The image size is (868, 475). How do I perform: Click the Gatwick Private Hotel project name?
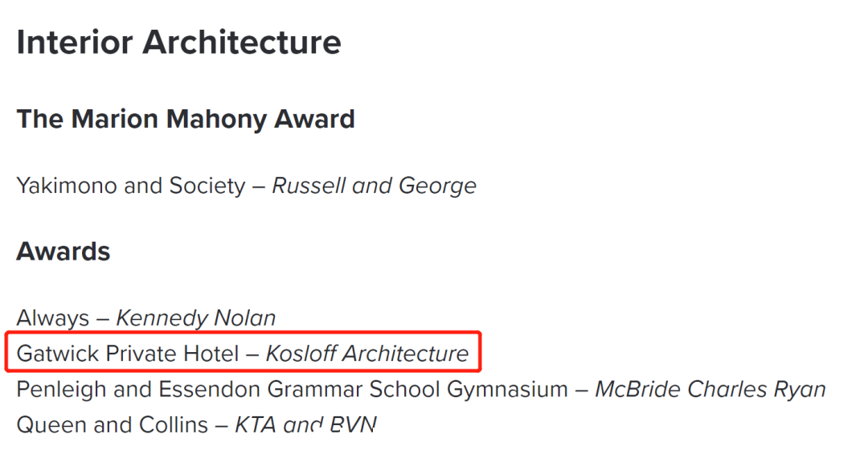pos(128,353)
